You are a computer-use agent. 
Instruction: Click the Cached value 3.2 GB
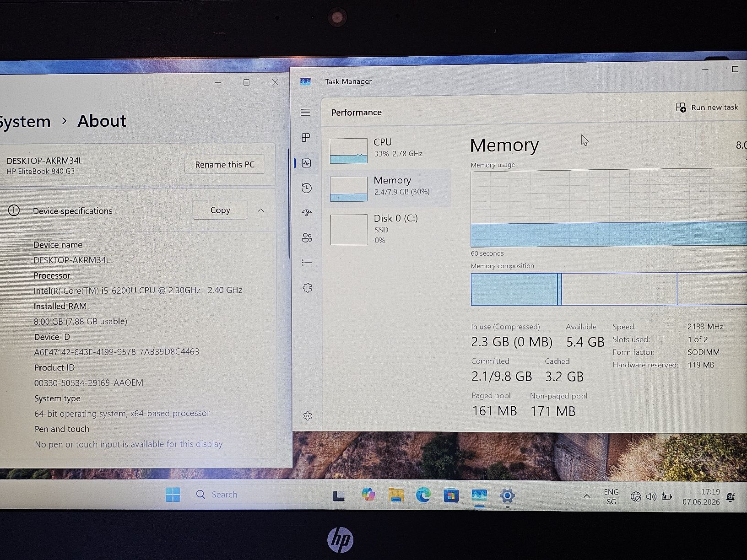point(564,377)
